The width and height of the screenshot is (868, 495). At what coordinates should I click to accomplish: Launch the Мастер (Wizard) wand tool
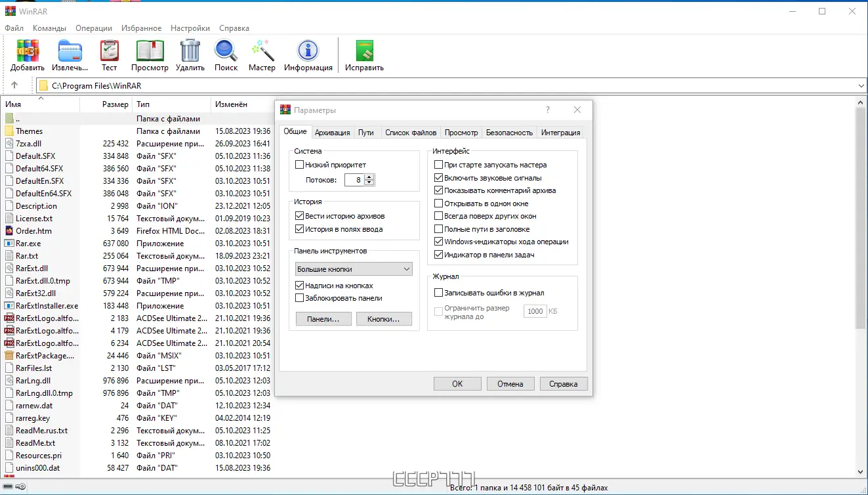coord(262,51)
